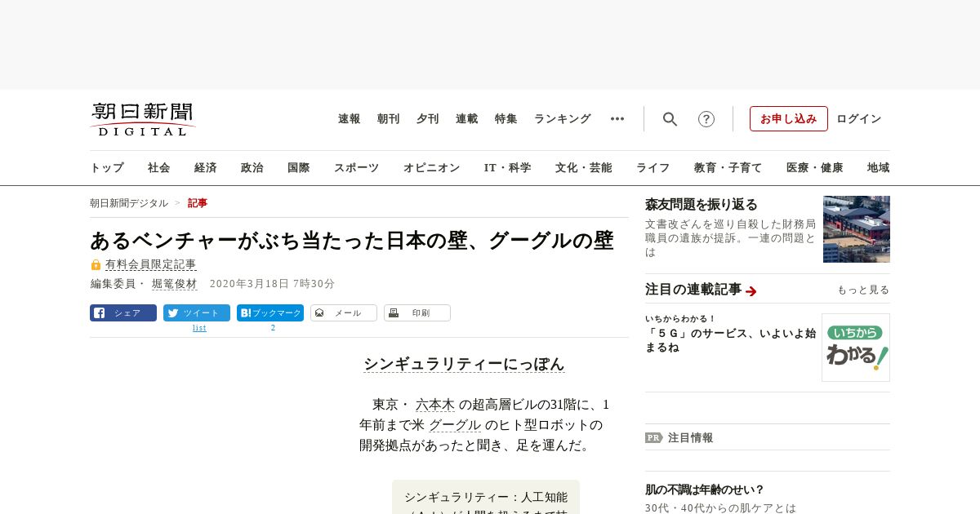Open 特集 in the header menu
Viewport: 980px width, 514px height.
pos(506,119)
